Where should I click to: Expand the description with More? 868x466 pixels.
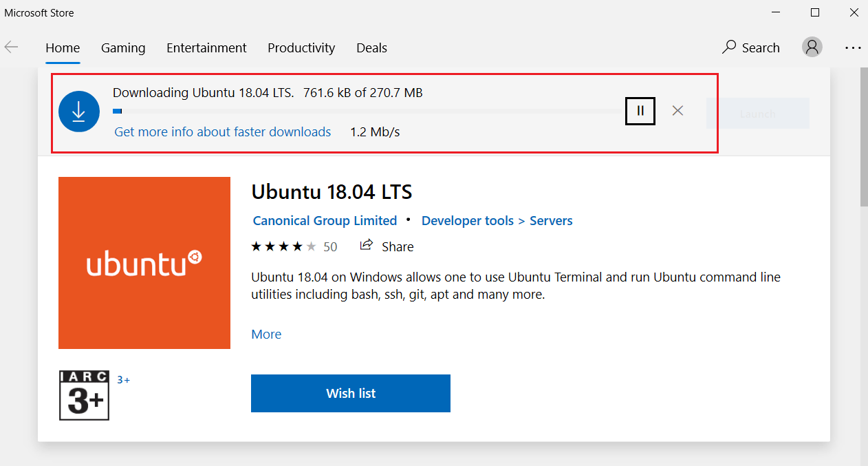266,334
